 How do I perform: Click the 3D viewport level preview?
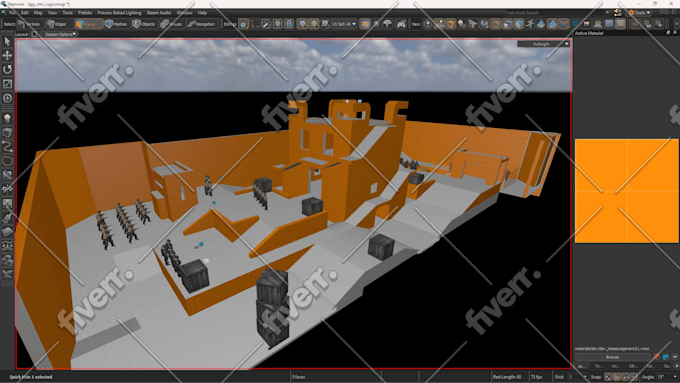[x=294, y=204]
